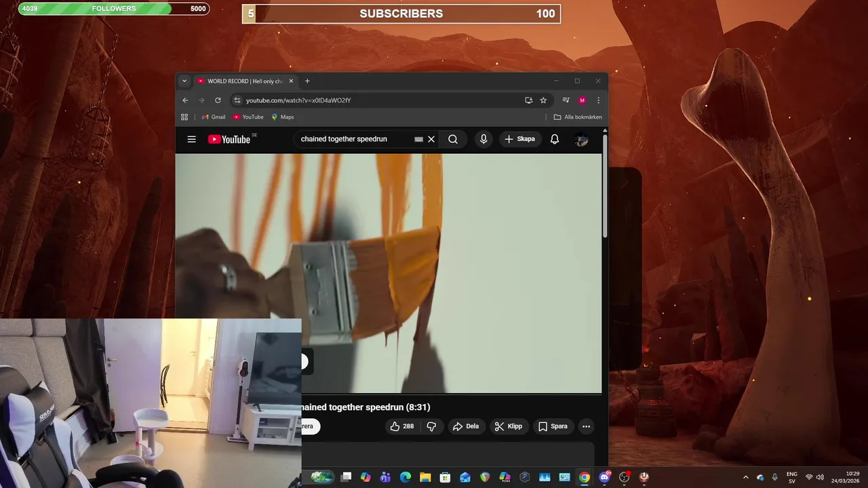Open the YouTube bookmark
Image resolution: width=868 pixels, height=488 pixels.
[x=248, y=117]
